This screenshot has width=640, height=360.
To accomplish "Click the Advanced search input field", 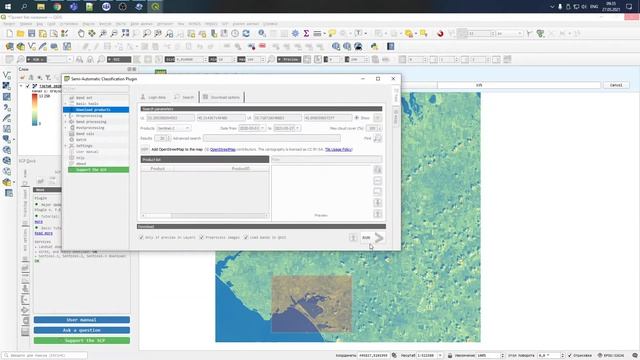I will pyautogui.click(x=271, y=138).
